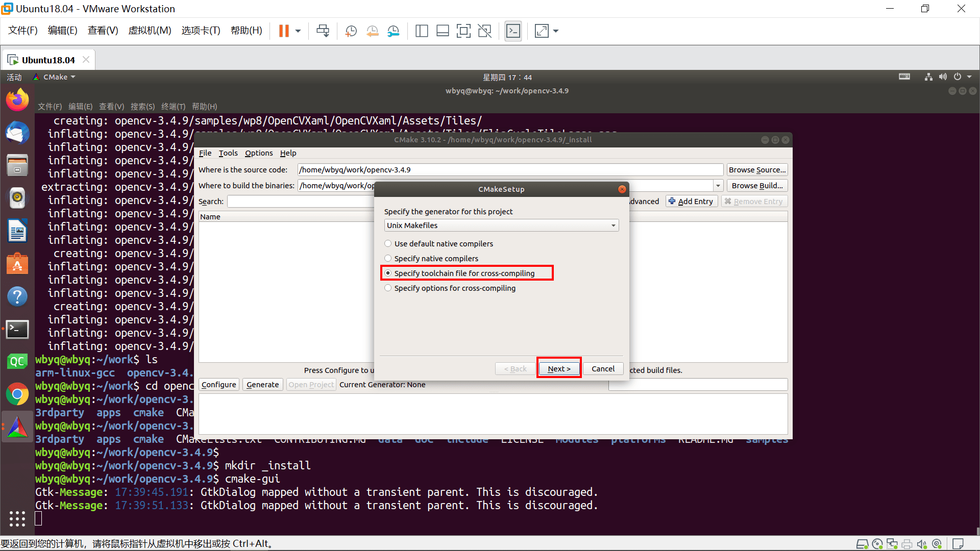Launch Thunderbird mail from the dock
Image resolution: width=980 pixels, height=551 pixels.
[x=17, y=133]
